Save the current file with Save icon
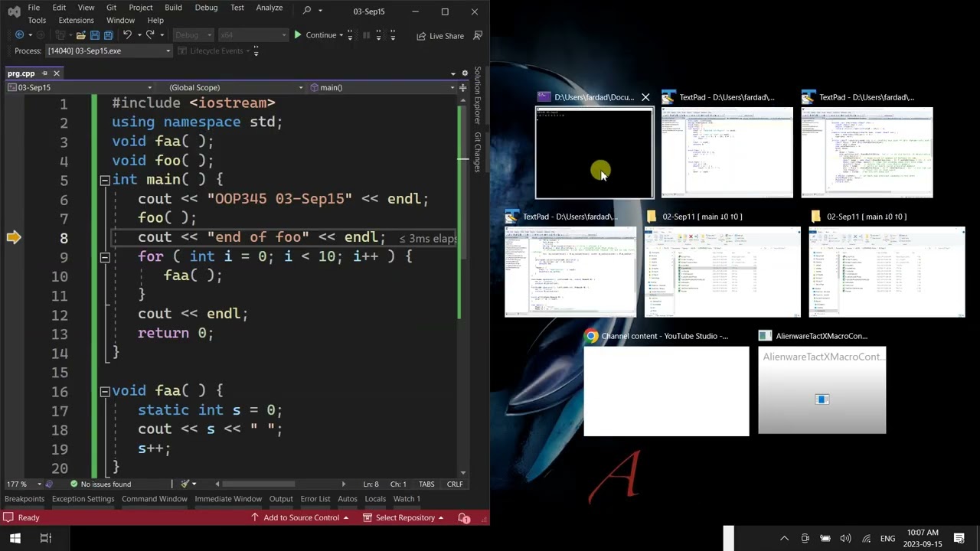The width and height of the screenshot is (980, 551). coord(94,35)
